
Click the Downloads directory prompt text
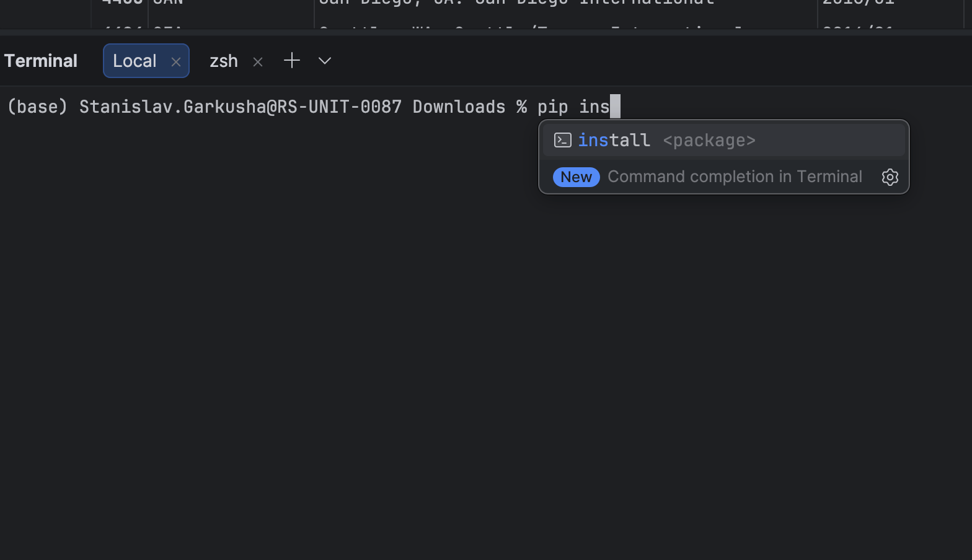coord(459,107)
